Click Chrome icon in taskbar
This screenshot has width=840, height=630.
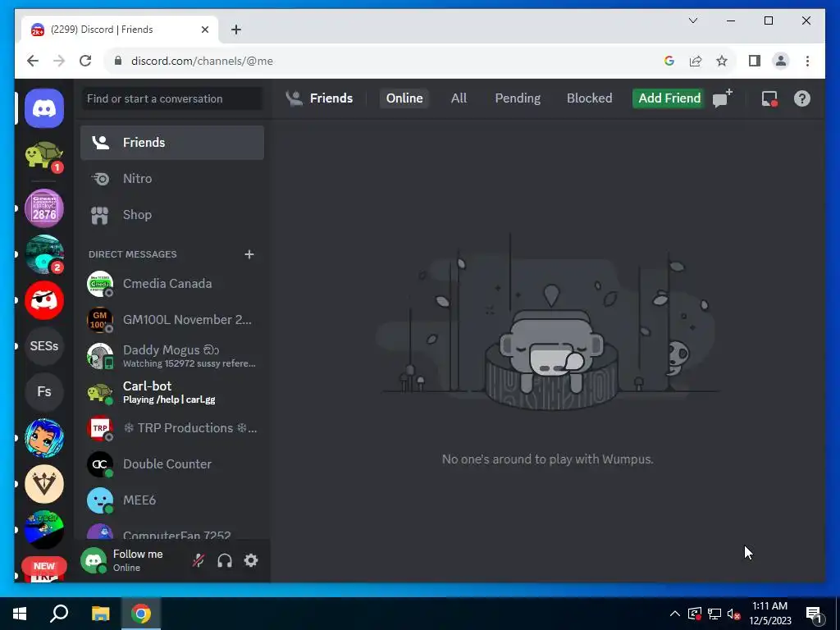click(x=141, y=614)
